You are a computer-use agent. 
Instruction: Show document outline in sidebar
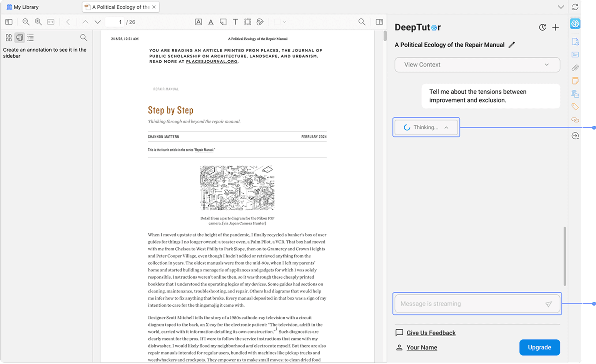pos(31,37)
